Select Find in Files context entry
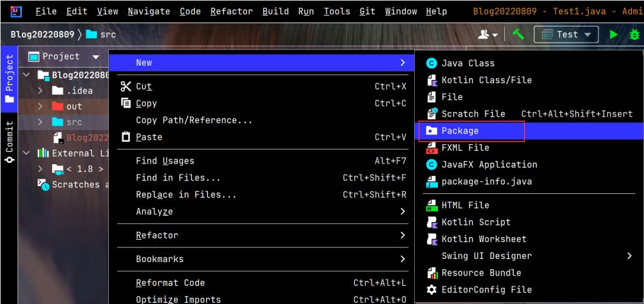 click(x=178, y=178)
